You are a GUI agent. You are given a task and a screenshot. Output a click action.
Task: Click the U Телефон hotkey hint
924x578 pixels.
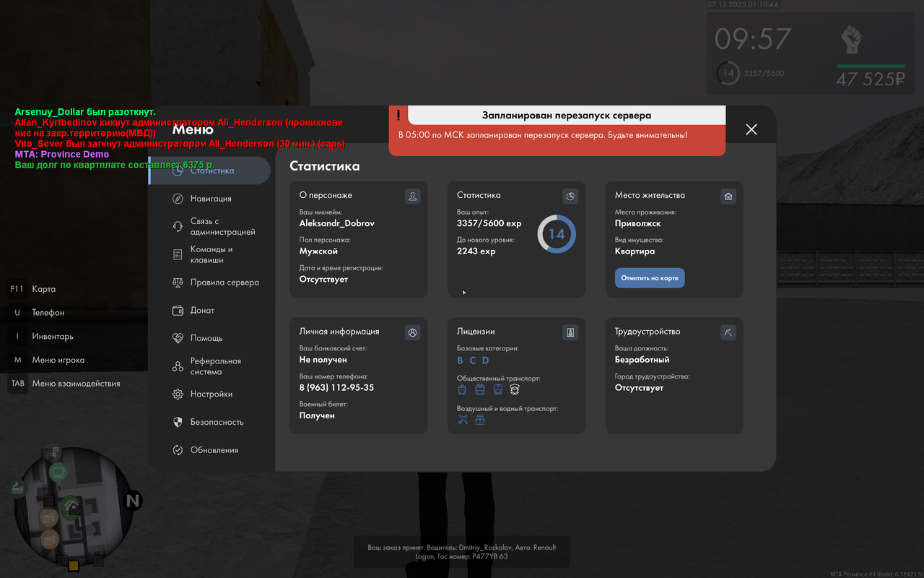click(37, 313)
